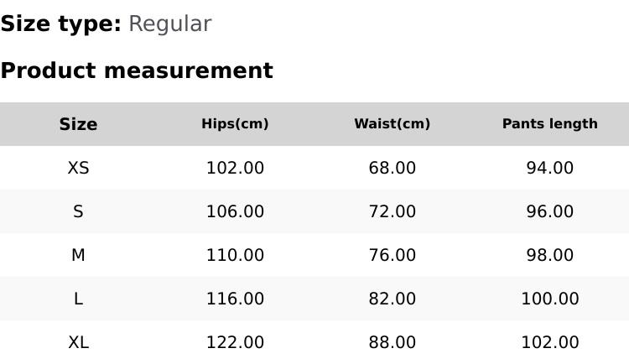Select the 116.00 hips value for L
Image resolution: width=629 pixels, height=364 pixels.
click(x=235, y=299)
